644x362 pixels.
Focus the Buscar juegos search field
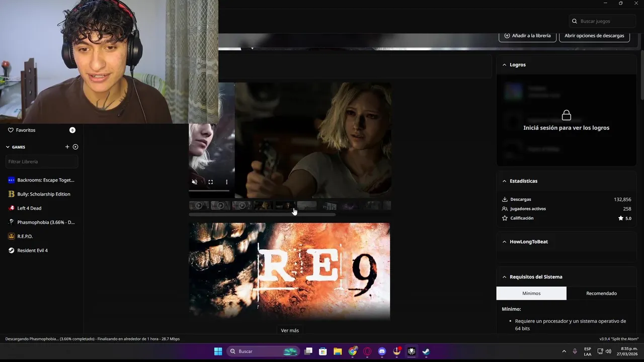[x=603, y=21]
